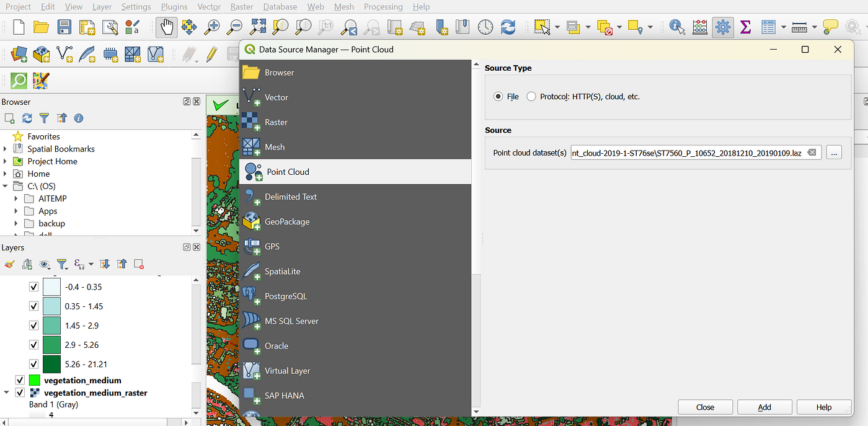Switch to the Delimited Text source tab
The image size is (868, 426).
[x=355, y=197]
